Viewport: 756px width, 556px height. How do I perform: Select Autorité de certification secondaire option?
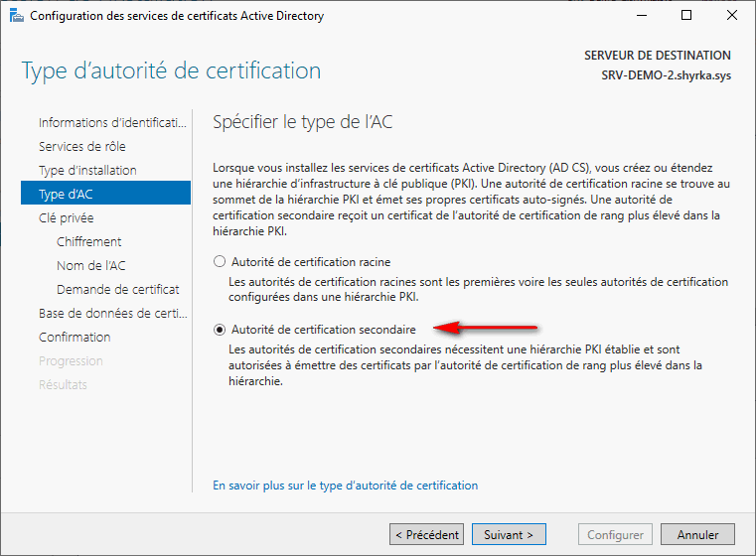(x=220, y=329)
